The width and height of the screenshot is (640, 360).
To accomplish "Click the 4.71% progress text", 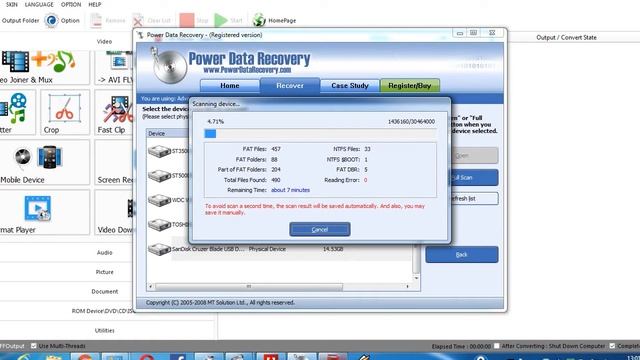I will [216, 122].
